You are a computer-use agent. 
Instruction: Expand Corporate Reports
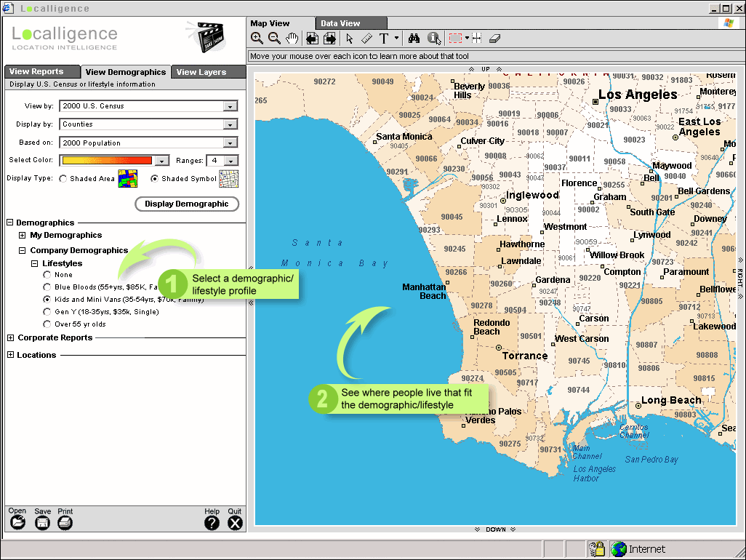(x=10, y=337)
